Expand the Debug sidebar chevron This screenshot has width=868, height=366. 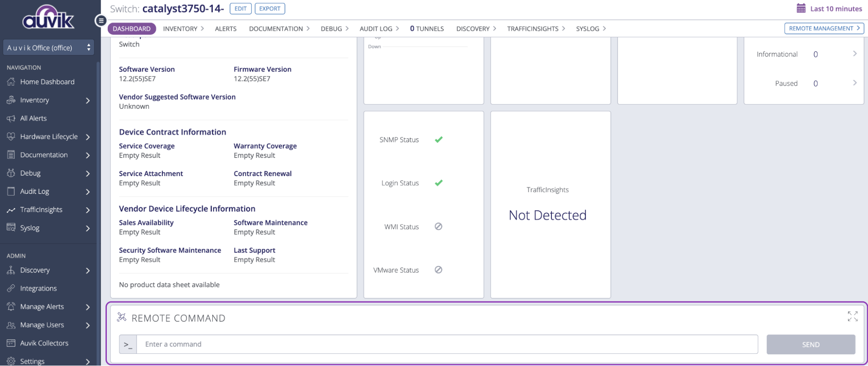(x=88, y=173)
